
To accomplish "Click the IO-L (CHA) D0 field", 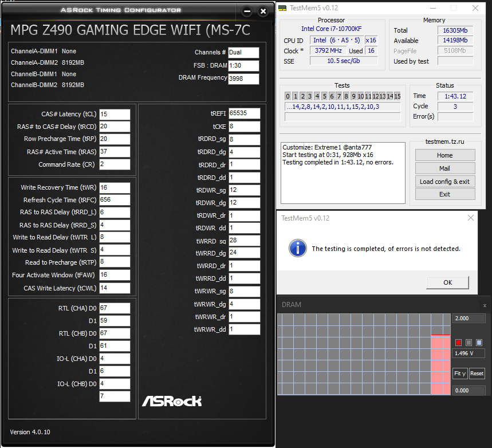I will 115,359.
